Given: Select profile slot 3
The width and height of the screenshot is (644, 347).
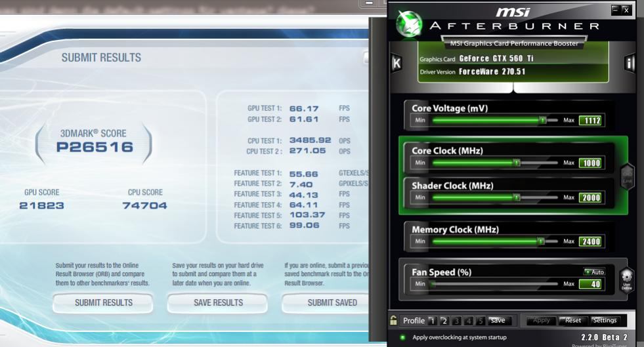Looking at the screenshot, I should coord(456,321).
